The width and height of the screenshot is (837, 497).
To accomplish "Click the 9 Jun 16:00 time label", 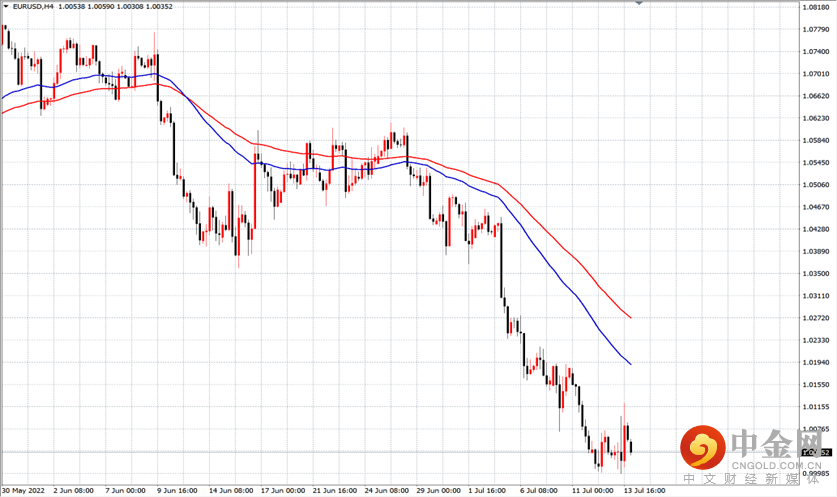I will pos(177,490).
